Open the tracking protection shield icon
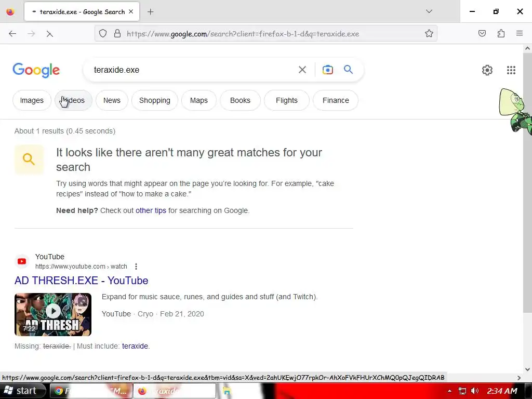Viewport: 532px width, 399px height. [x=103, y=34]
